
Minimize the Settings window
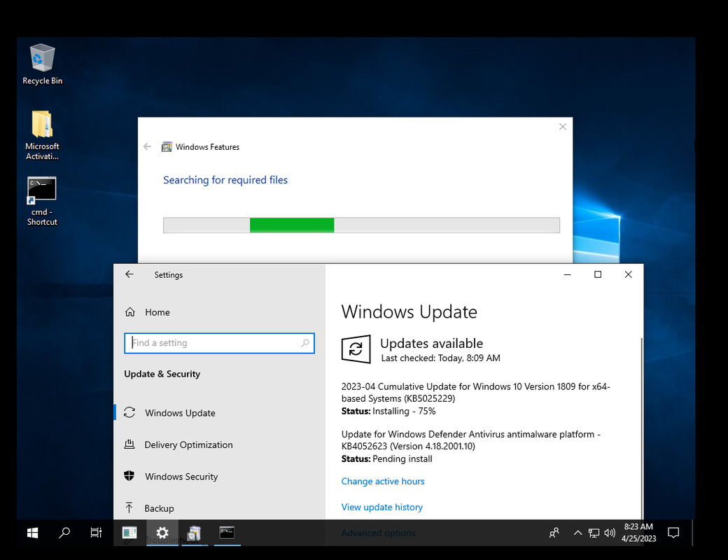568,274
